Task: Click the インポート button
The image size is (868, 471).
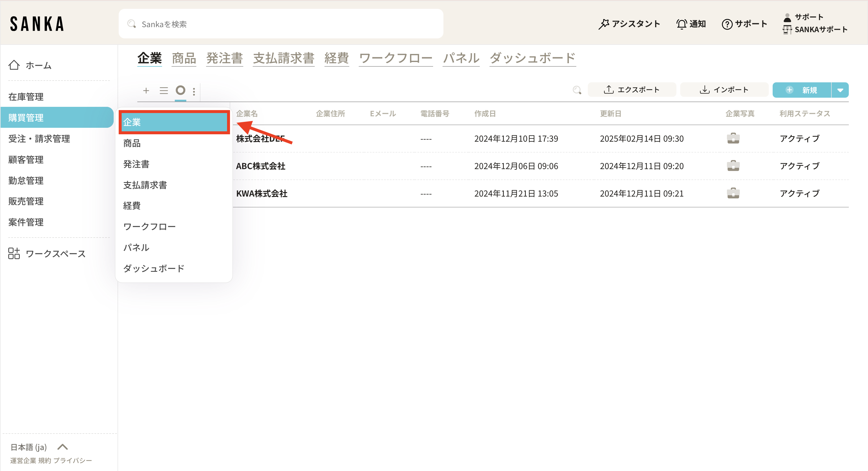Action: pos(724,90)
